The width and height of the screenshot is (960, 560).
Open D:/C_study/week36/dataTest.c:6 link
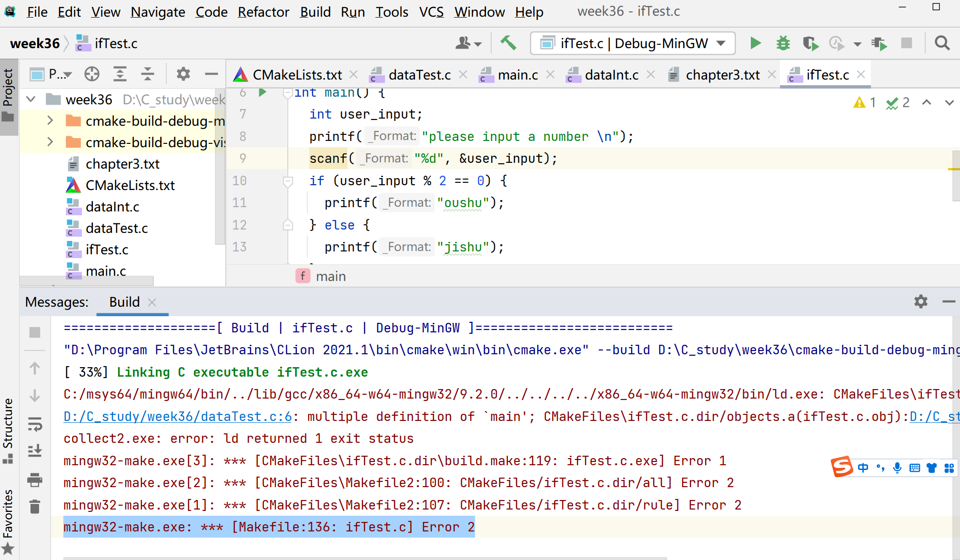pyautogui.click(x=177, y=417)
